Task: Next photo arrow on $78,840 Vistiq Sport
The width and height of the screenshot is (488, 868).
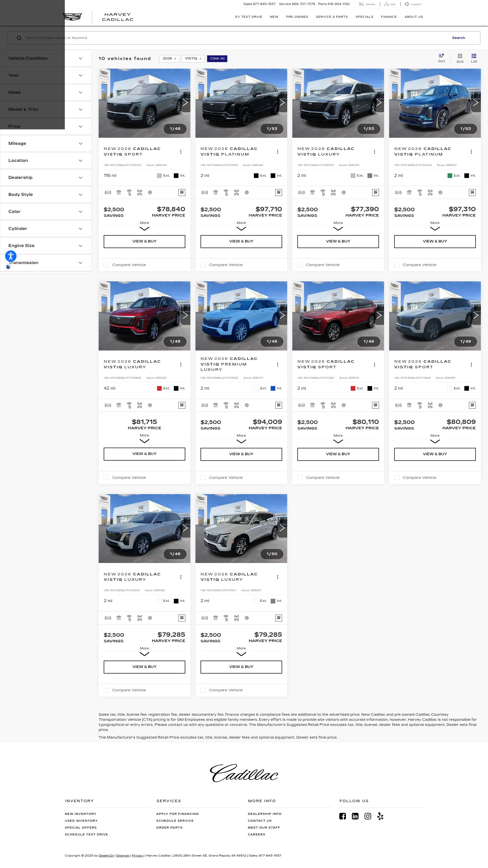Action: coord(185,103)
